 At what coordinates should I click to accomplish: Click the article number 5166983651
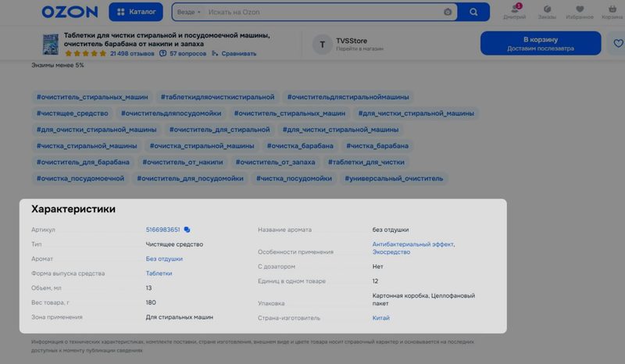(162, 230)
